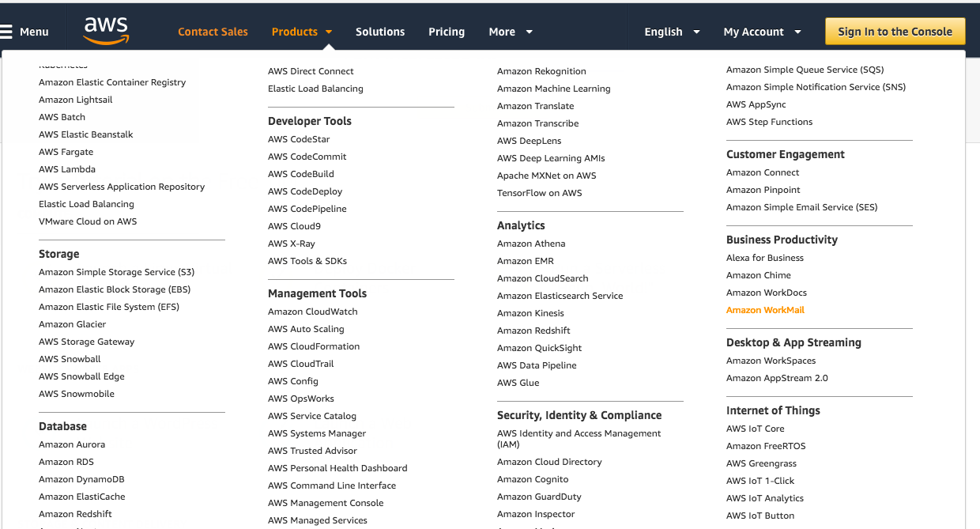
Task: Select AWS Step Functions
Action: (x=769, y=122)
